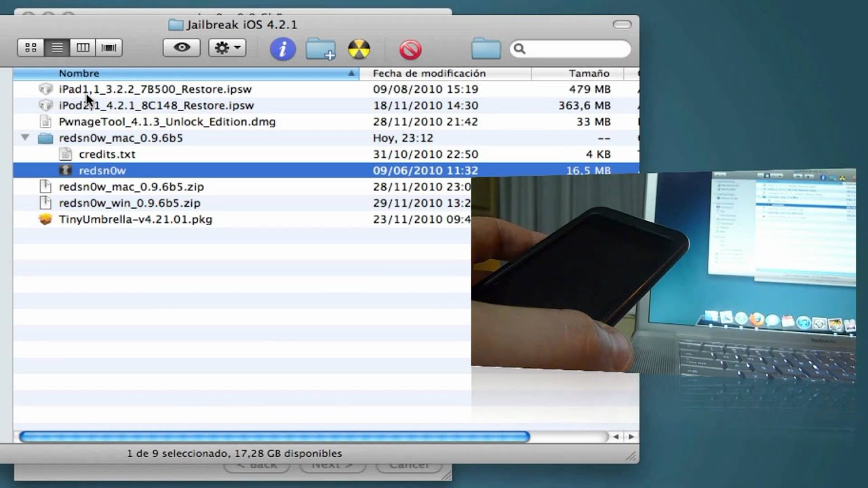The image size is (868, 488).
Task: Click the blue horizontal scrollbar thumb
Action: pos(274,437)
